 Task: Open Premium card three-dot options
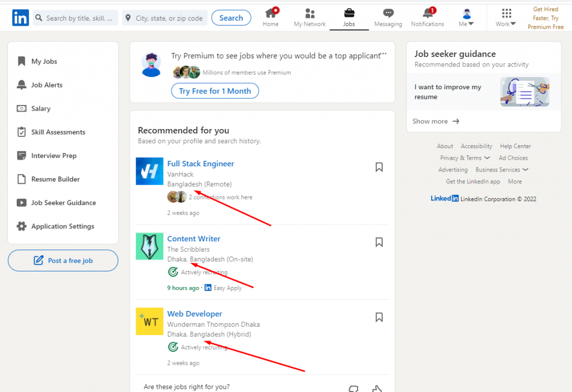(x=384, y=54)
